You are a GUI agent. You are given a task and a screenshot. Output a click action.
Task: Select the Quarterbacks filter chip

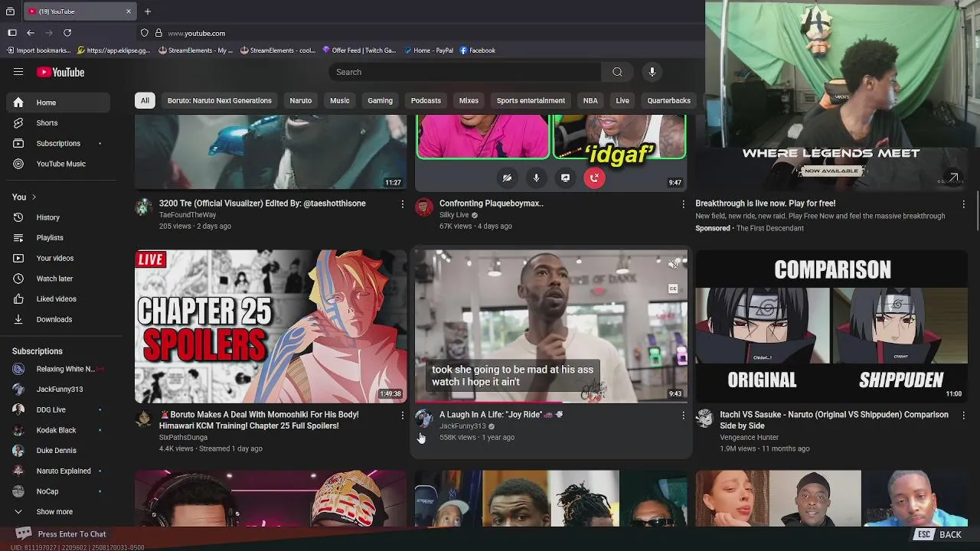(669, 100)
